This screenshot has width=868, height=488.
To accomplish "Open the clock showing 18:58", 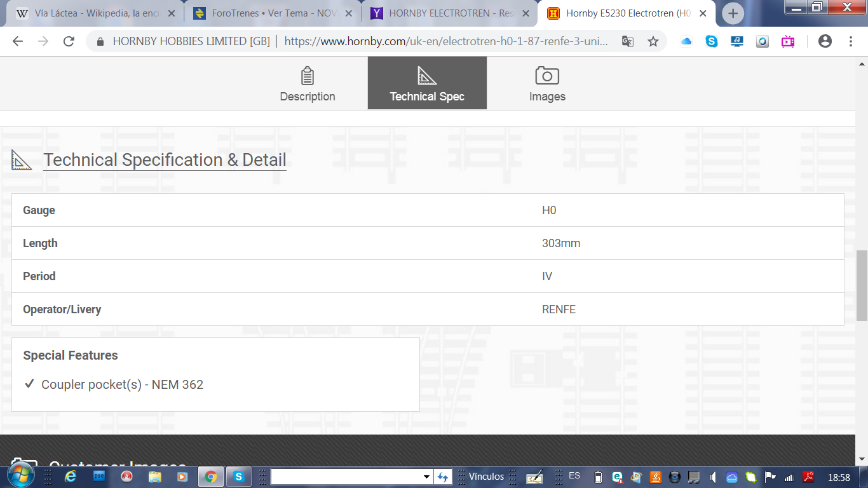I will tap(839, 477).
